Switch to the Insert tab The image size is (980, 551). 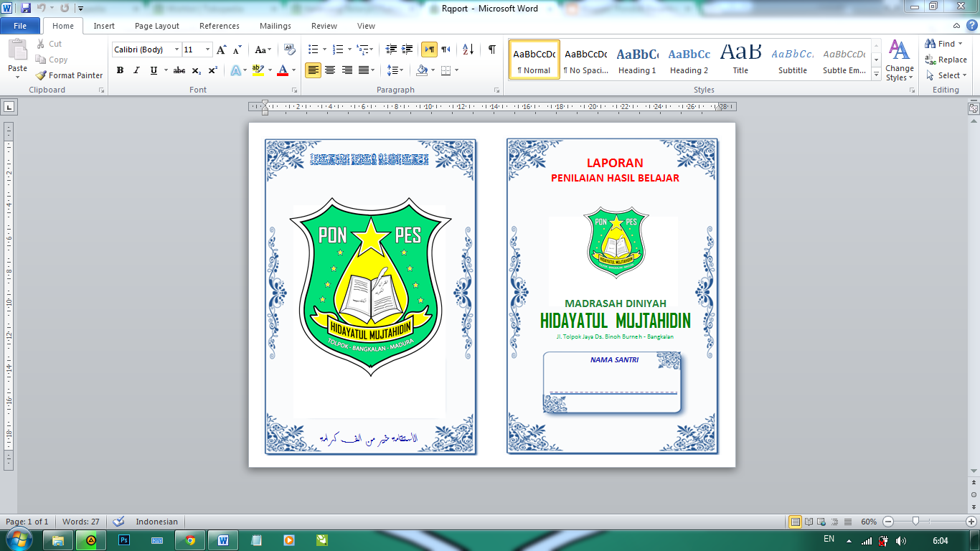pos(104,26)
